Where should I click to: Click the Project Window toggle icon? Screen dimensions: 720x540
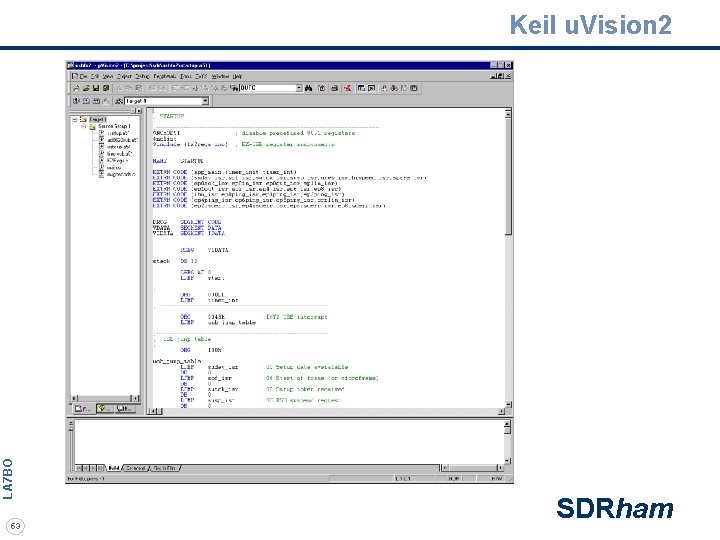pos(361,88)
